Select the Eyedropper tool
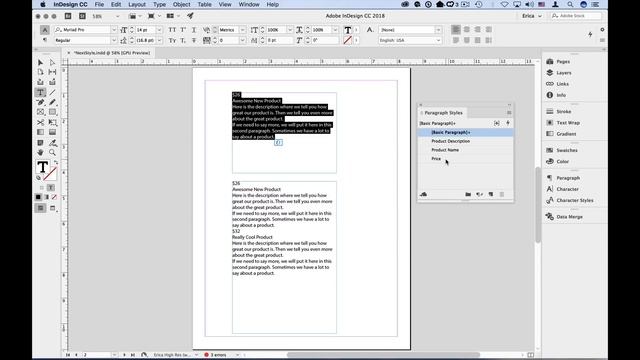640x360 pixels. click(x=52, y=142)
